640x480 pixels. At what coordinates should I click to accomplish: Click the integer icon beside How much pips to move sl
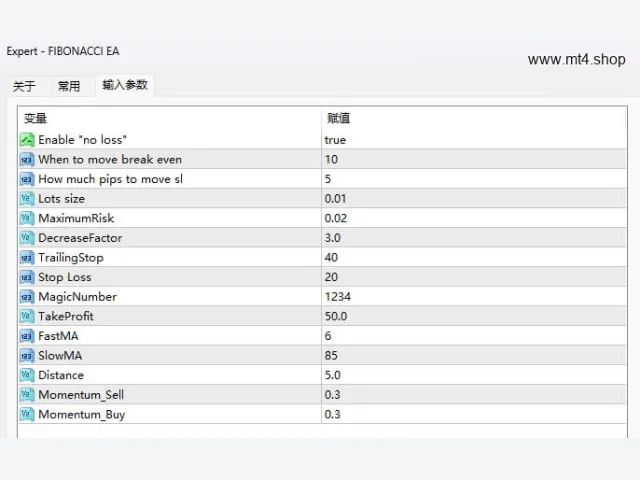pos(27,179)
